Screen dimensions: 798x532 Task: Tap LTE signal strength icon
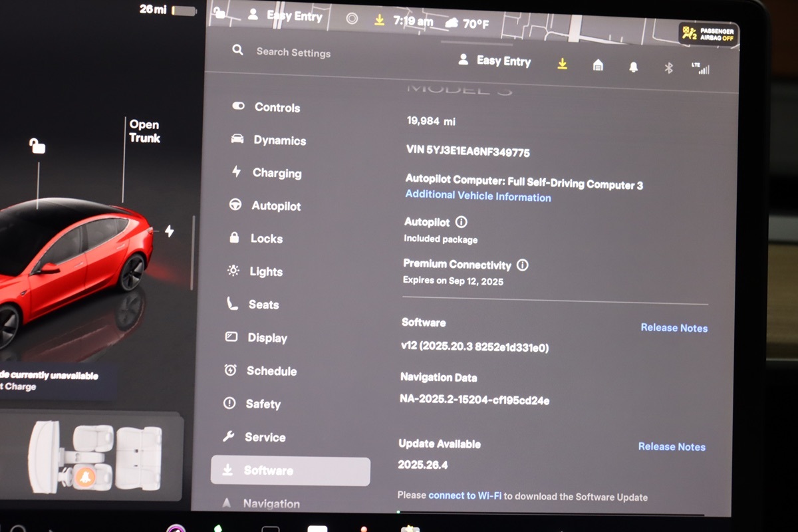[700, 68]
